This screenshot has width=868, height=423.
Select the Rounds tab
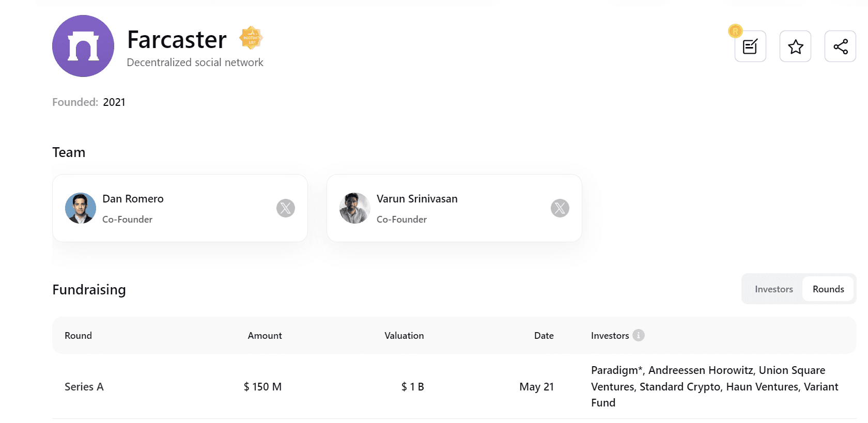point(828,289)
